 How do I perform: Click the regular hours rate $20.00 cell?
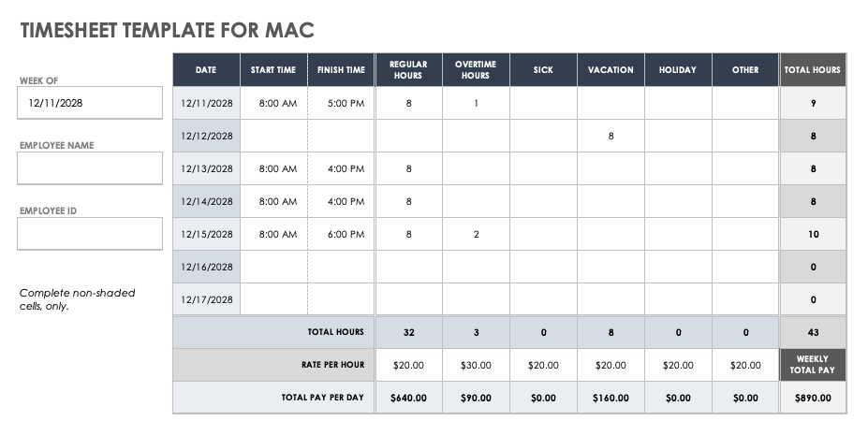click(408, 365)
